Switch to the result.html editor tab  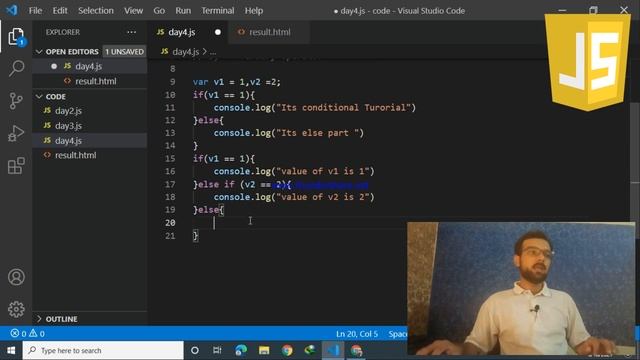pos(269,32)
